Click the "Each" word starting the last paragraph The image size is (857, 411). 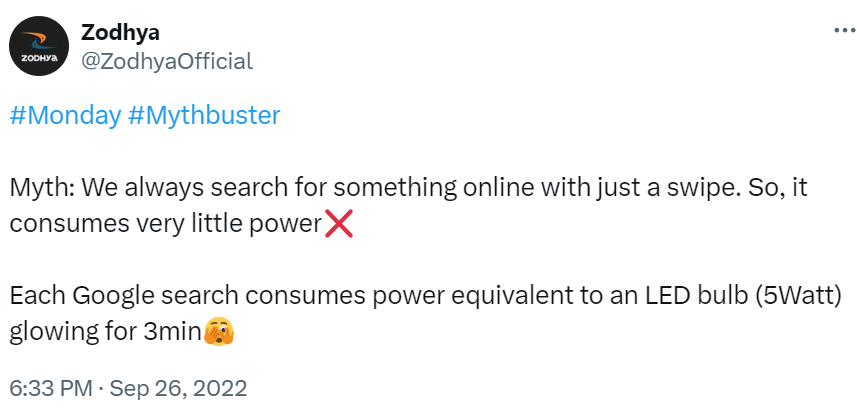[37, 296]
